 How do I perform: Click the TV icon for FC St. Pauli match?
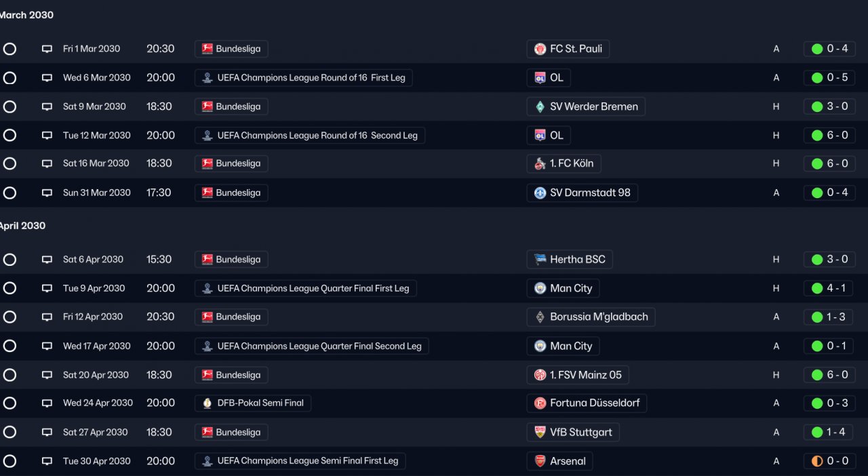[47, 49]
